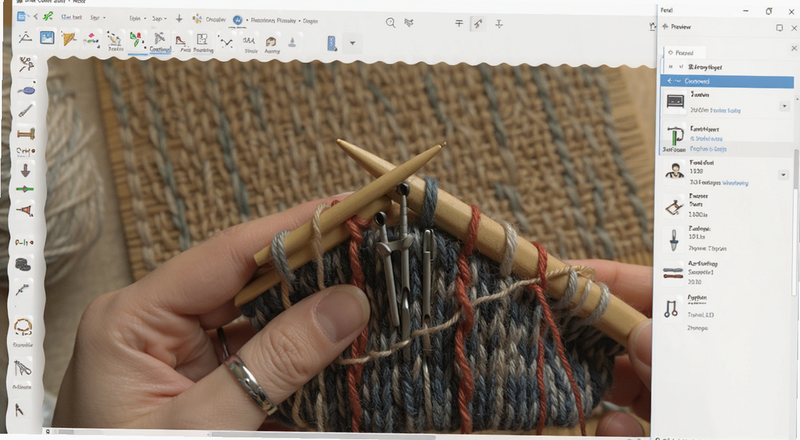
Task: Click the bottom red marker tool in sidebar
Action: coord(19,409)
